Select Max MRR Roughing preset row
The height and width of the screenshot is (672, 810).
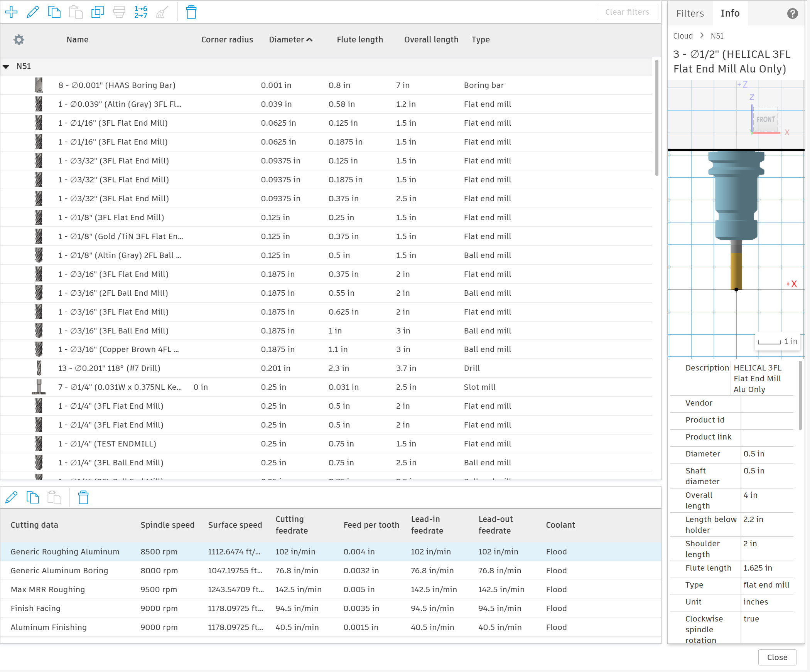click(x=48, y=589)
